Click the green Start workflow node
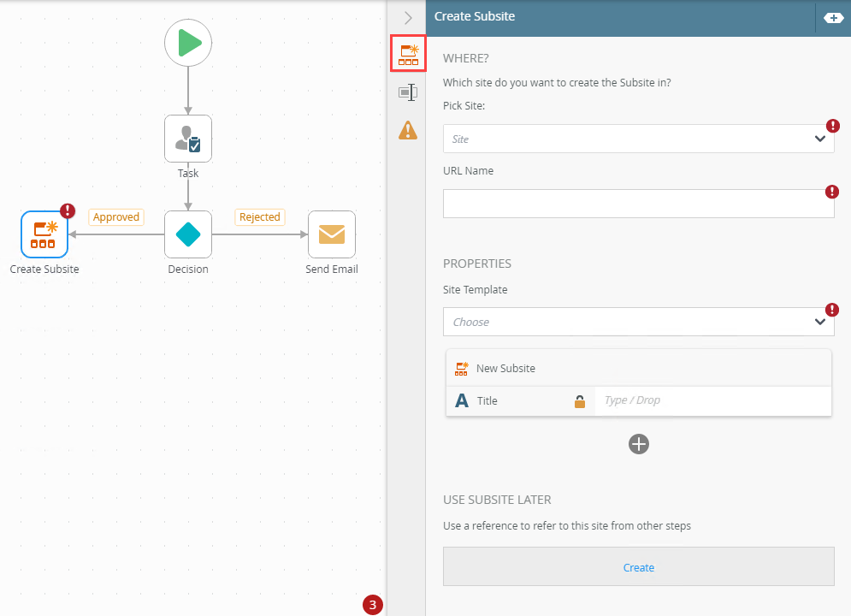The height and width of the screenshot is (616, 851). pos(188,42)
